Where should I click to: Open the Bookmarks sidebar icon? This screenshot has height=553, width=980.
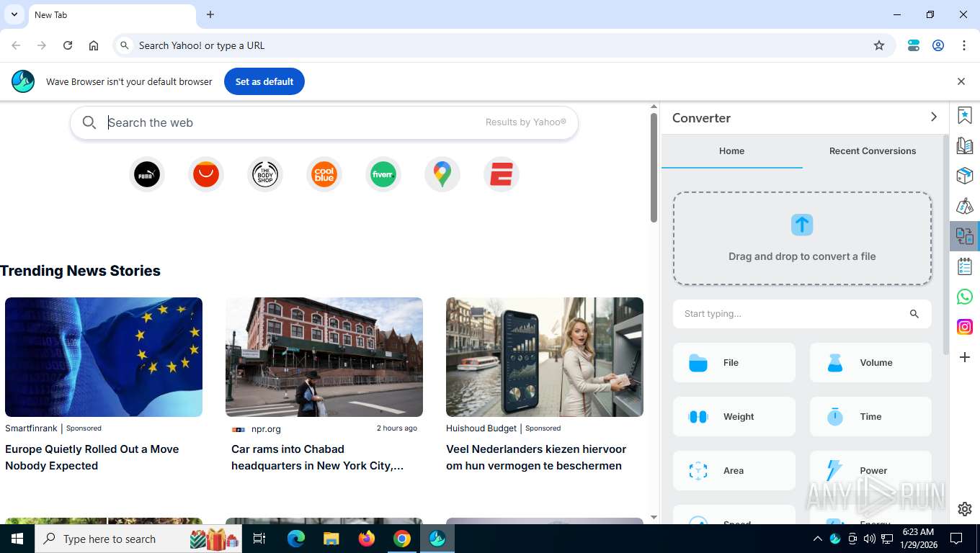965,115
